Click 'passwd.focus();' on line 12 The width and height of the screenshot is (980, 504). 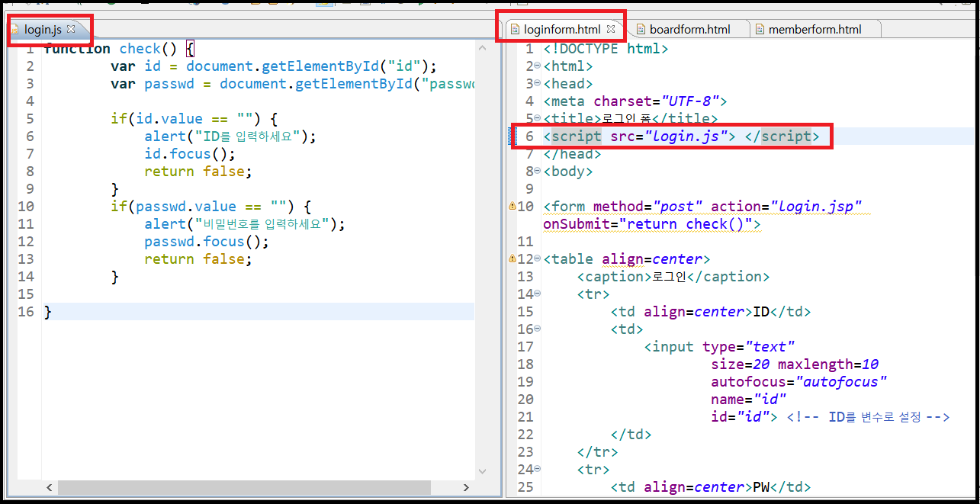[207, 242]
